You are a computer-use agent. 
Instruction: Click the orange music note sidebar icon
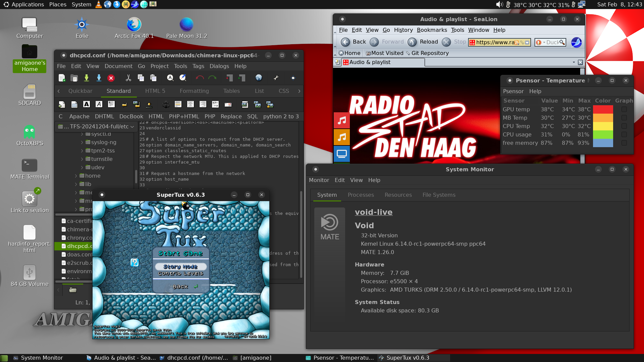(x=342, y=137)
